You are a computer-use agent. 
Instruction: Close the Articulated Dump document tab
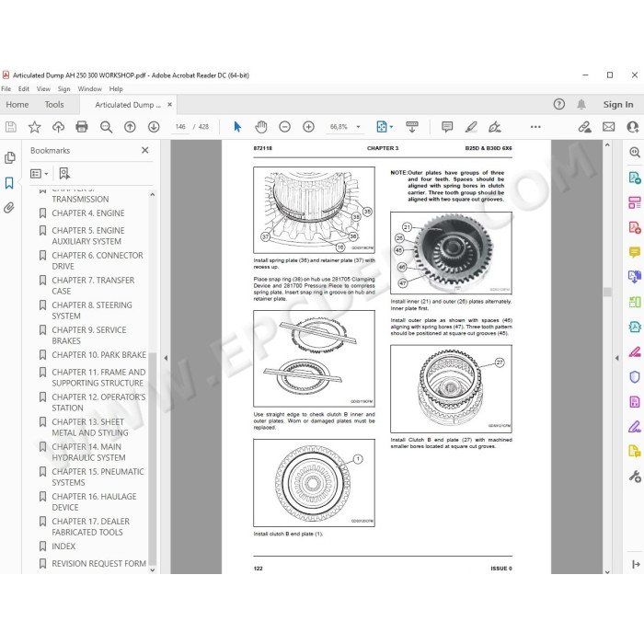point(169,105)
